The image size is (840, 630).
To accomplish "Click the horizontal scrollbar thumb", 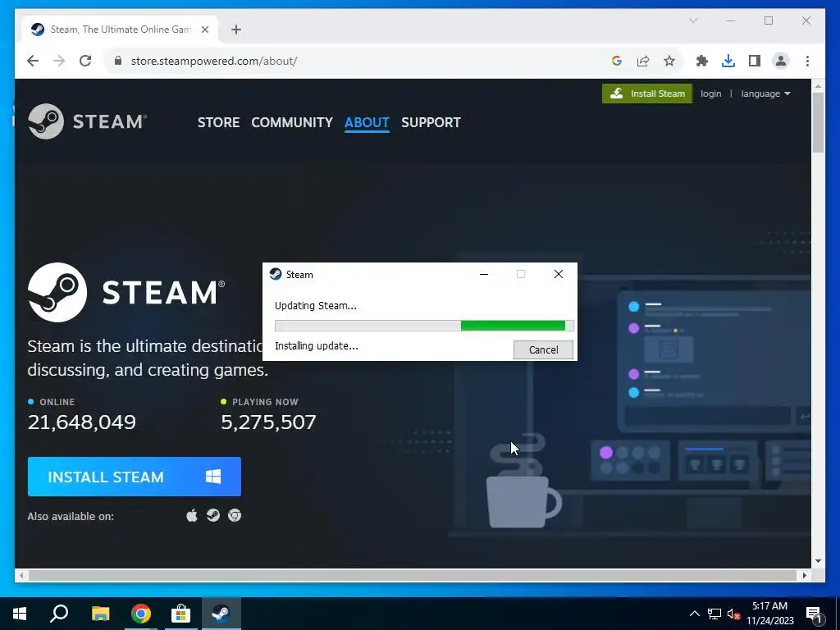I will [x=413, y=575].
